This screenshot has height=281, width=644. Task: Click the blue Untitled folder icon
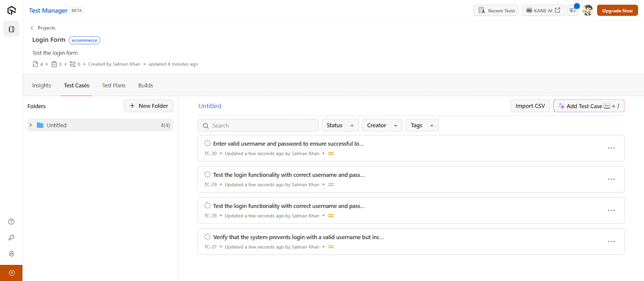click(40, 125)
